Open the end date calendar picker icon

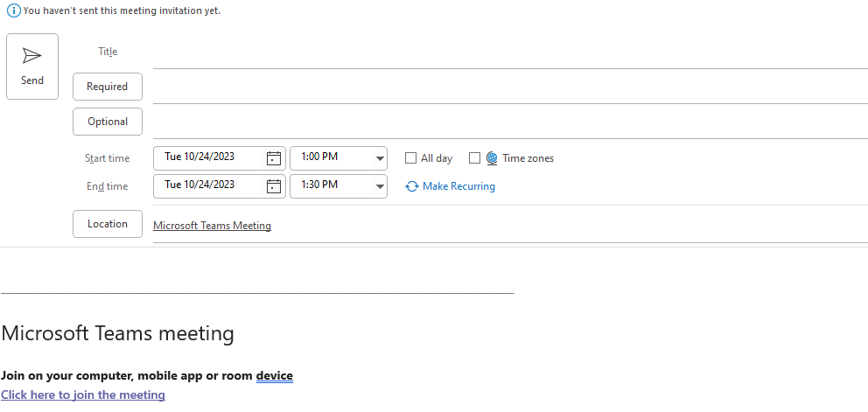(274, 186)
